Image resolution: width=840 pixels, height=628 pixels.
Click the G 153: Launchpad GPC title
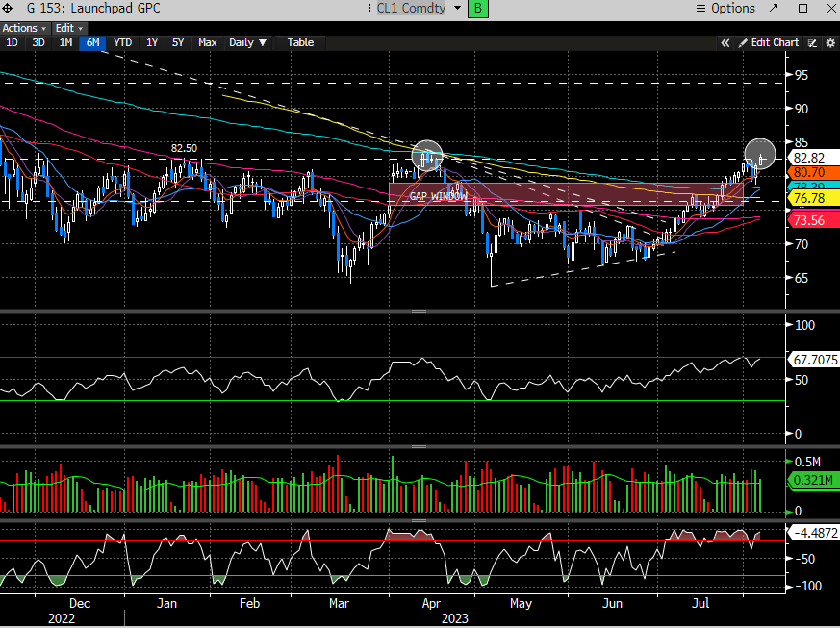point(93,8)
